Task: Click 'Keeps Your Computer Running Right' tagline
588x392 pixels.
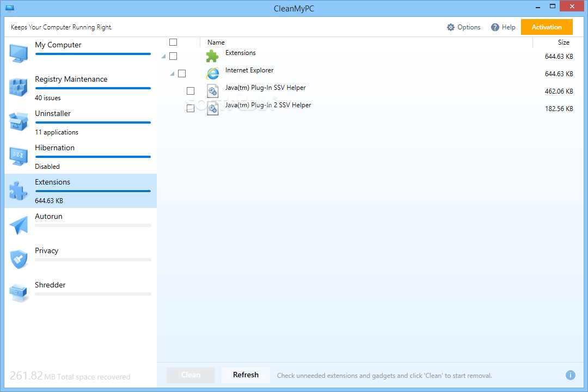Action: (x=62, y=27)
